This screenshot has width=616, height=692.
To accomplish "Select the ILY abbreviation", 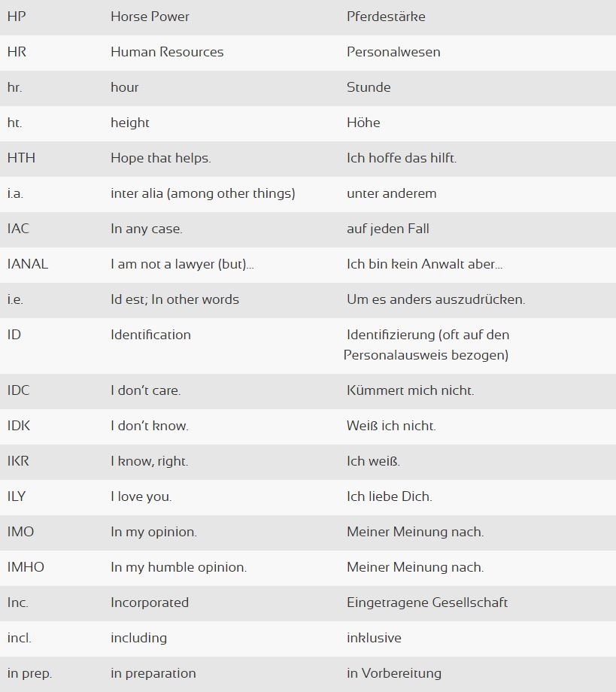I will (x=17, y=496).
